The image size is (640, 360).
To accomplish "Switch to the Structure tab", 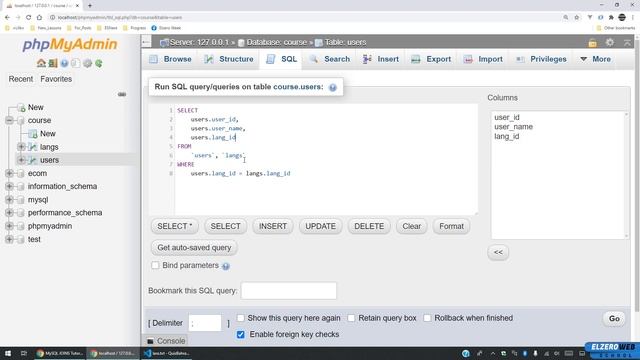I will (229, 59).
